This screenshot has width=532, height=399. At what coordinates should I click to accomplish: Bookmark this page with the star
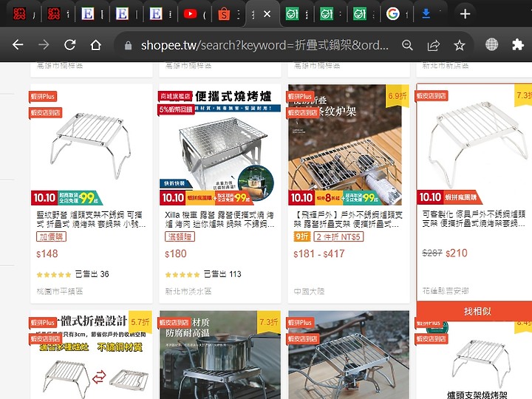(x=460, y=45)
